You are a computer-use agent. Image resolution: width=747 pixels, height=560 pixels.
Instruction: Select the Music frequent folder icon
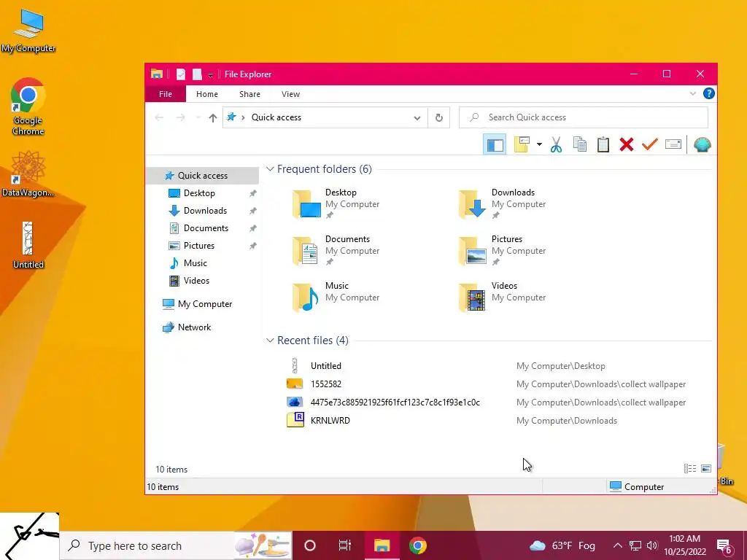[306, 297]
